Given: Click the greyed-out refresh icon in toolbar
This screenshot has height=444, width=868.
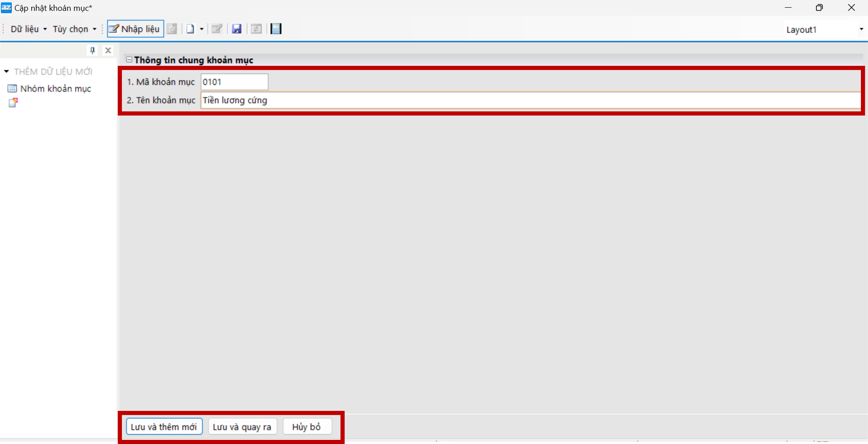Looking at the screenshot, I should click(x=256, y=29).
